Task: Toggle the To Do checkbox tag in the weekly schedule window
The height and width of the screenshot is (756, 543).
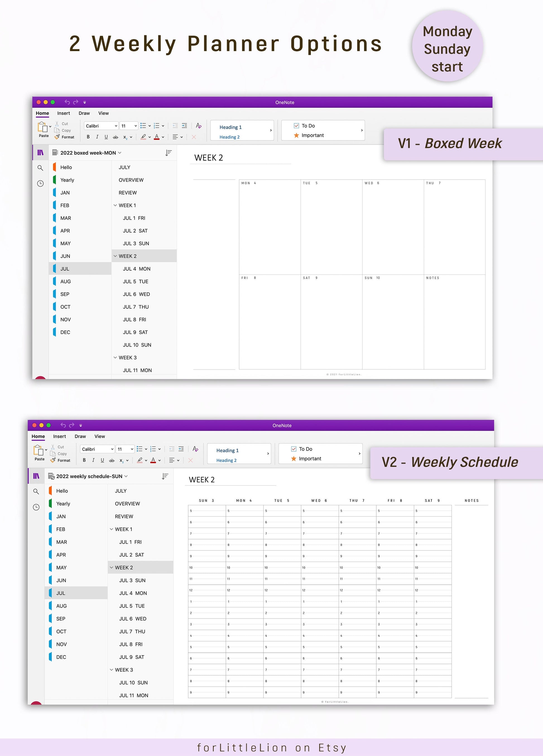Action: tap(294, 449)
